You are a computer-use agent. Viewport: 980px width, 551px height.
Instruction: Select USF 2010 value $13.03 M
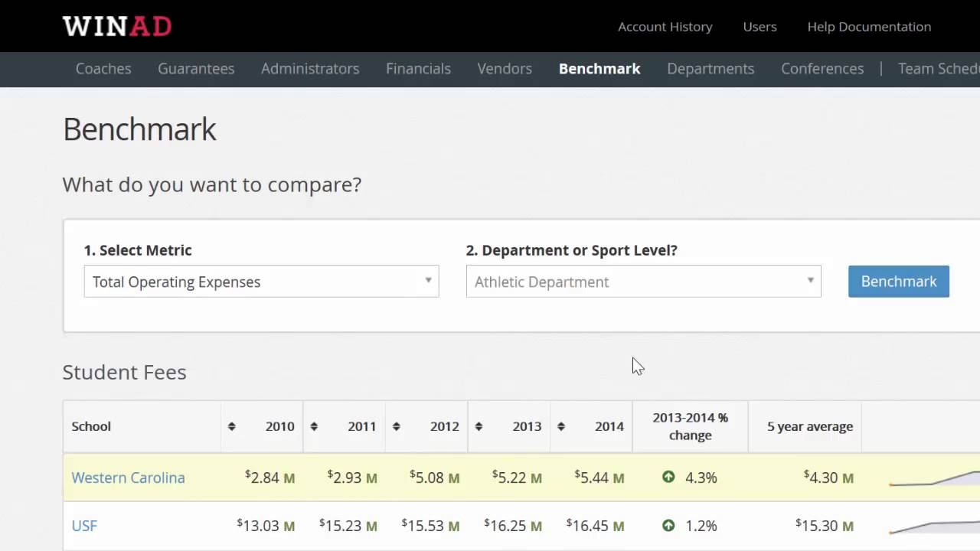point(266,526)
